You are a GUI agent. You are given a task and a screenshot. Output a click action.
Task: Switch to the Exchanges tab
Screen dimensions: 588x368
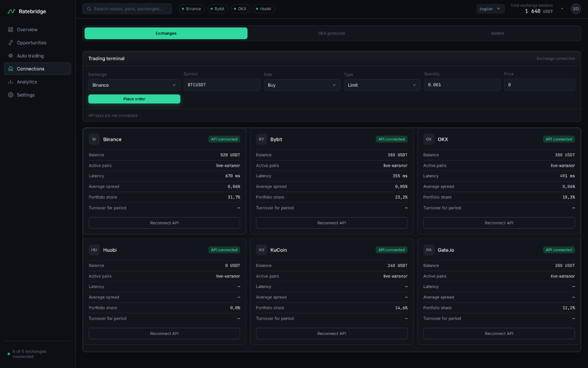coord(166,33)
